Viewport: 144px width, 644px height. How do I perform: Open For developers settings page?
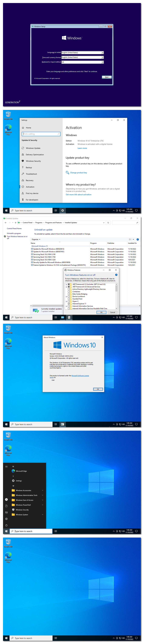32,200
